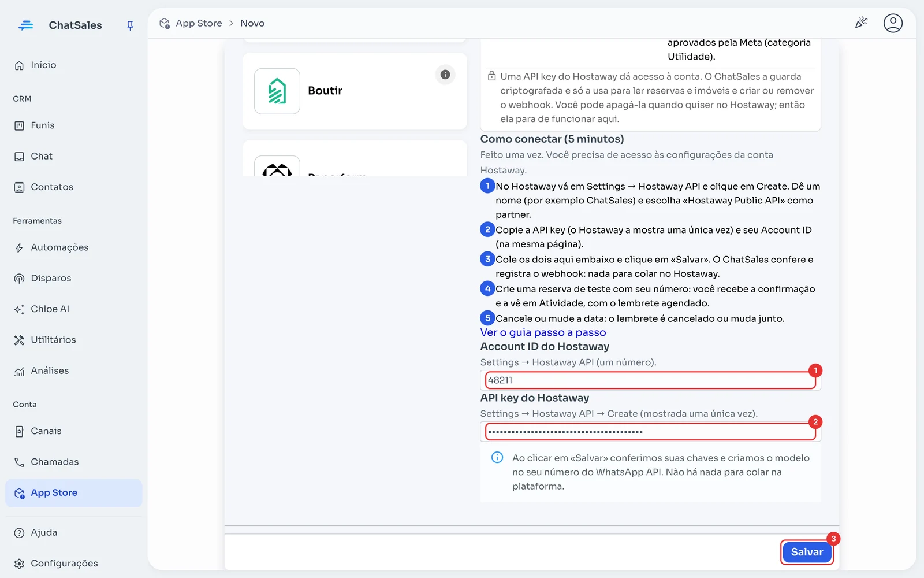Click the Ajuda question mark icon
924x578 pixels.
tap(19, 533)
